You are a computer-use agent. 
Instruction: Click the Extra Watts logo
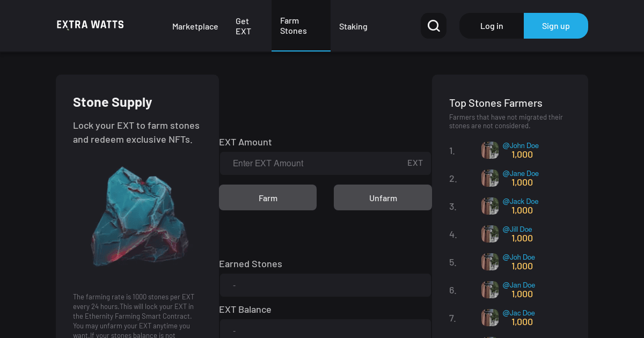pyautogui.click(x=90, y=25)
